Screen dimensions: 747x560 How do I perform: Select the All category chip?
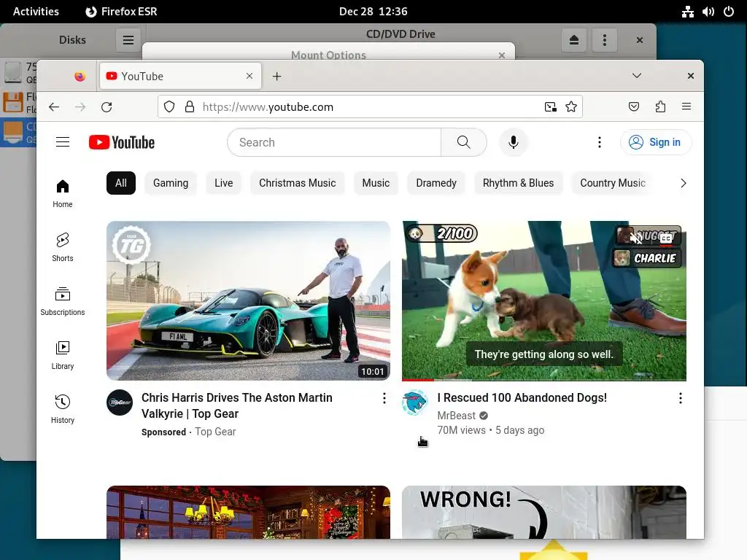[x=121, y=183]
